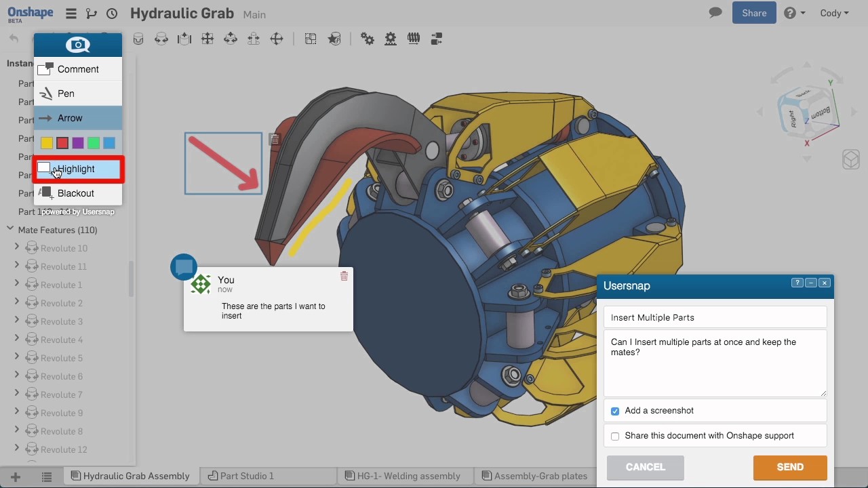The image size is (868, 488).
Task: Pick the blue color swatch
Action: tap(109, 143)
